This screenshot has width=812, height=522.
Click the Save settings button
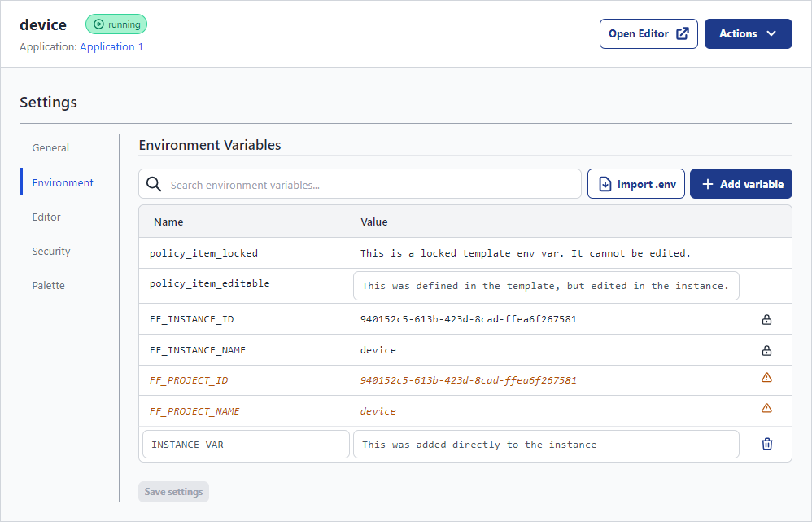click(x=173, y=492)
